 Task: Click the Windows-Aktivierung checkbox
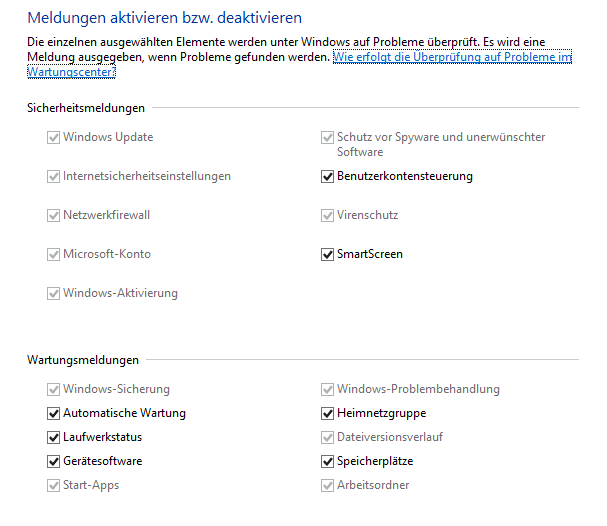[x=53, y=293]
